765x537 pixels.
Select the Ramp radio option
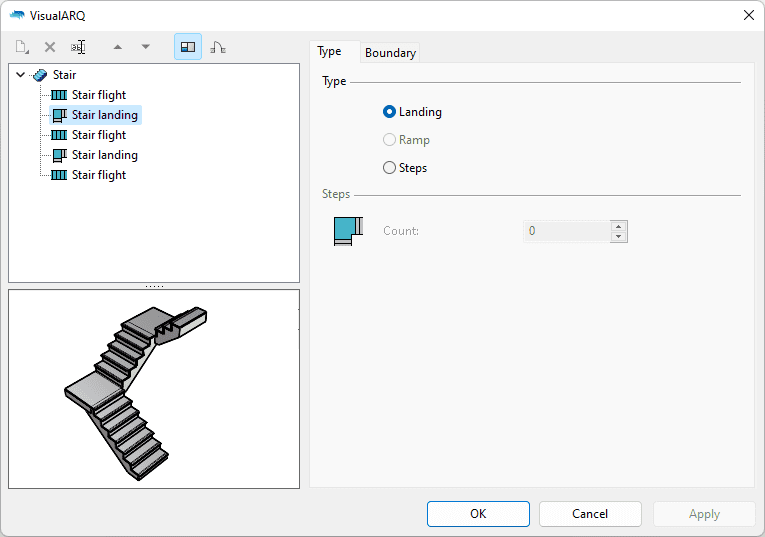(390, 140)
